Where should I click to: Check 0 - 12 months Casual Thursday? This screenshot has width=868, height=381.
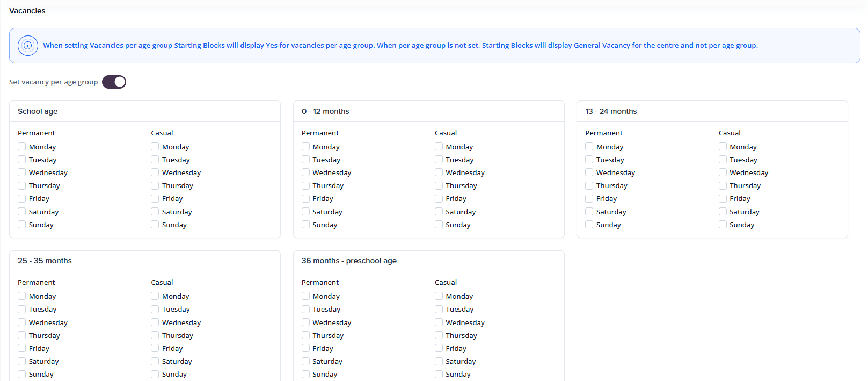439,185
